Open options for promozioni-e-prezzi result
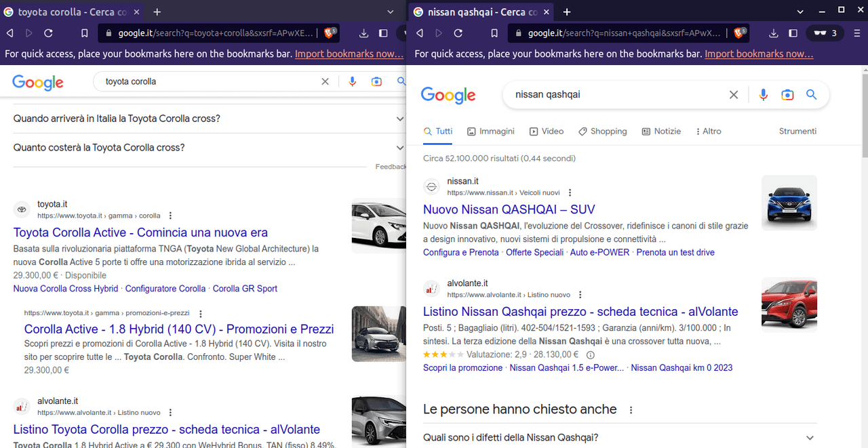 pos(200,313)
